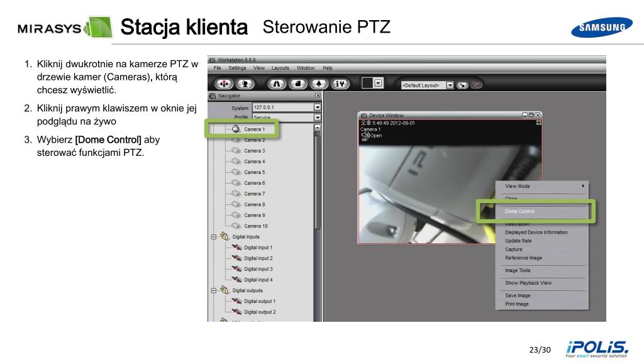
Task: Open the System address dropdown
Action: click(x=318, y=107)
